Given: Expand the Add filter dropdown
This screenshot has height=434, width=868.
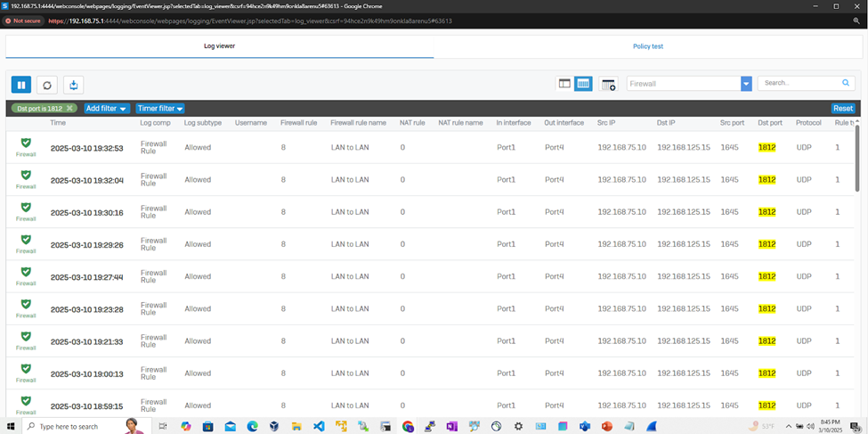Looking at the screenshot, I should point(107,108).
